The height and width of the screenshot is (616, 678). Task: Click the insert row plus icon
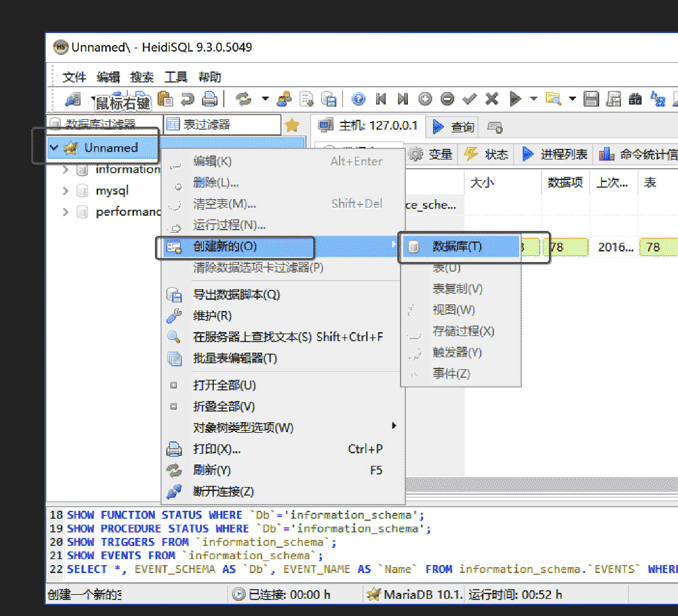(x=425, y=99)
